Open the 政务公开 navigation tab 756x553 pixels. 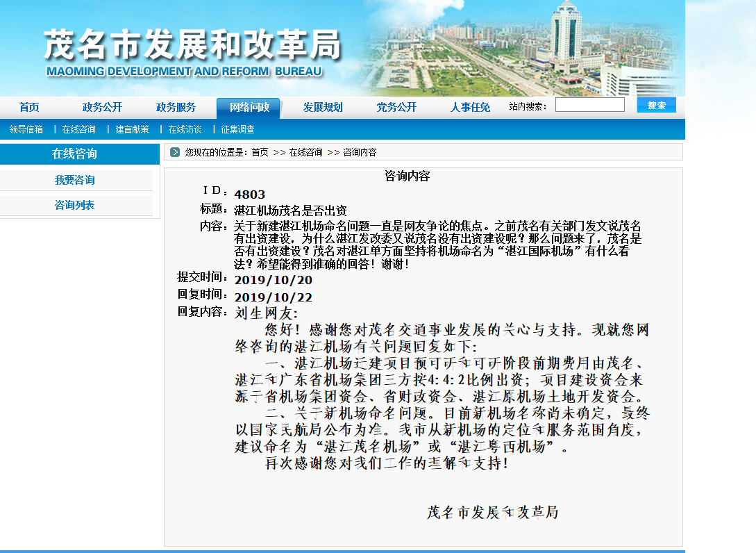click(x=102, y=107)
